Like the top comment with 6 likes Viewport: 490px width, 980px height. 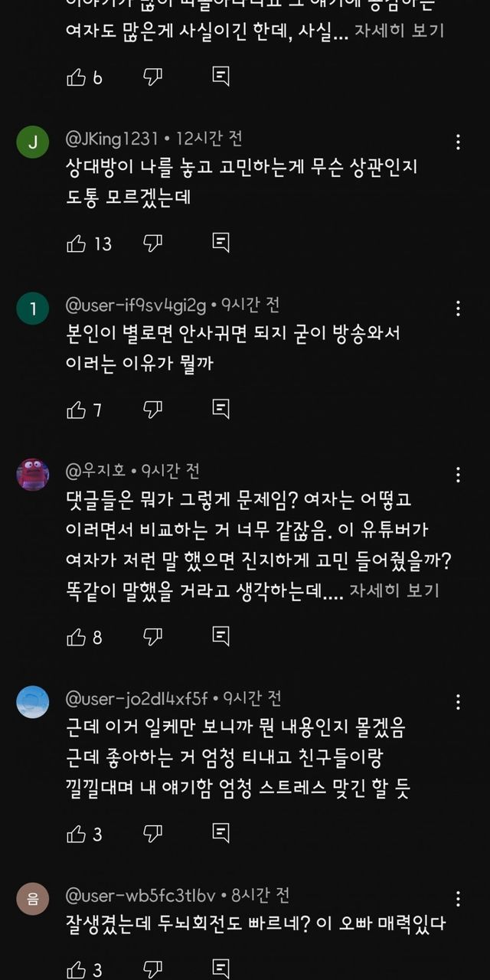[x=77, y=77]
